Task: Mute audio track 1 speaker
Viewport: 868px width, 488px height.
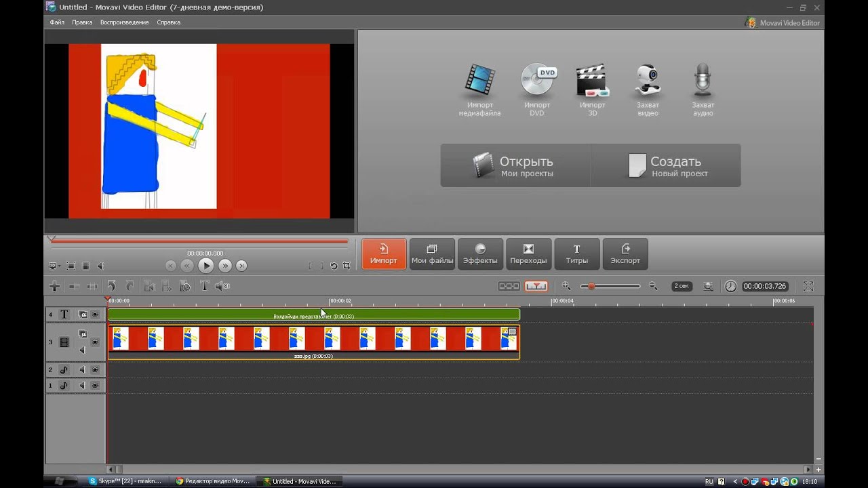Action: [x=83, y=386]
